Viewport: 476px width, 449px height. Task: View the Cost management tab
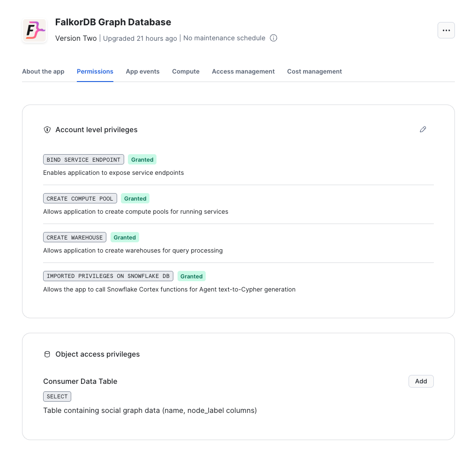(x=314, y=71)
